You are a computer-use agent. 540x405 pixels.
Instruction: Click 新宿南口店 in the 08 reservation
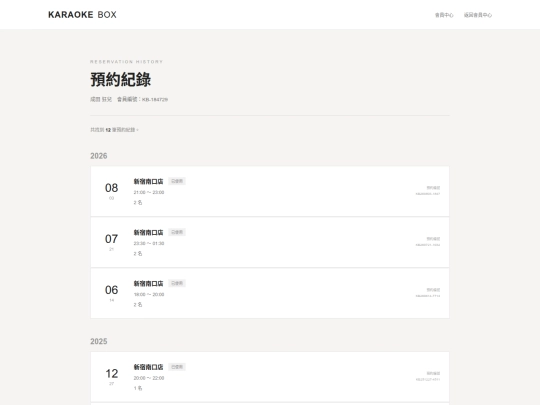[148, 181]
